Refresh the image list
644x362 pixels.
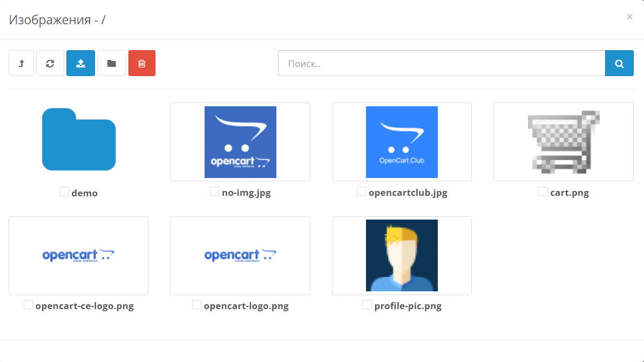[50, 63]
